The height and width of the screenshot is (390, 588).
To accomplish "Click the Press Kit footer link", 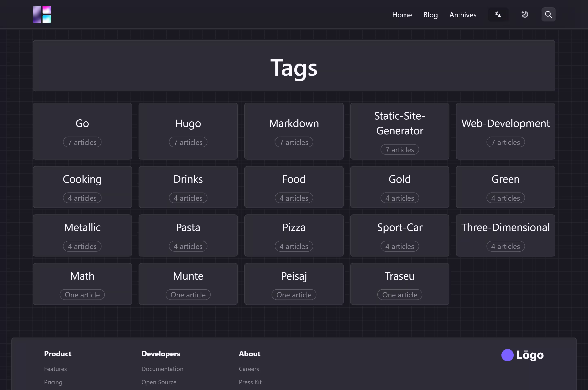I will click(250, 382).
